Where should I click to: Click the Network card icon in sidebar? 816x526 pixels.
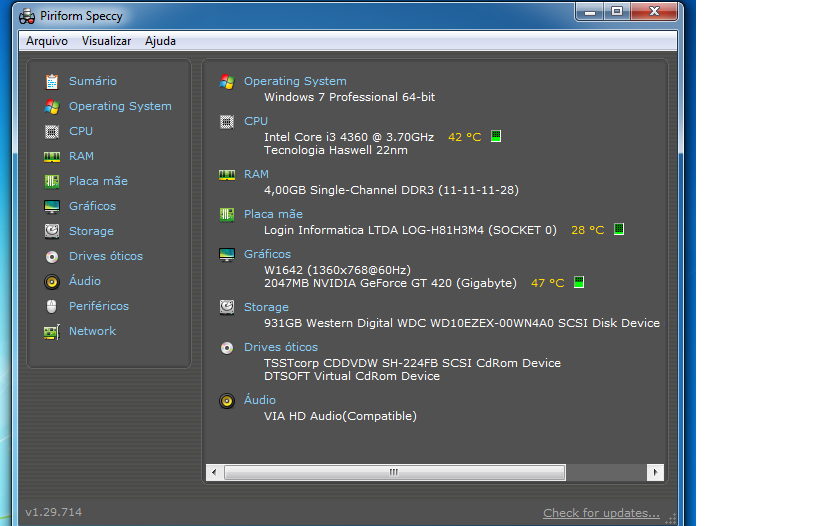(x=52, y=331)
